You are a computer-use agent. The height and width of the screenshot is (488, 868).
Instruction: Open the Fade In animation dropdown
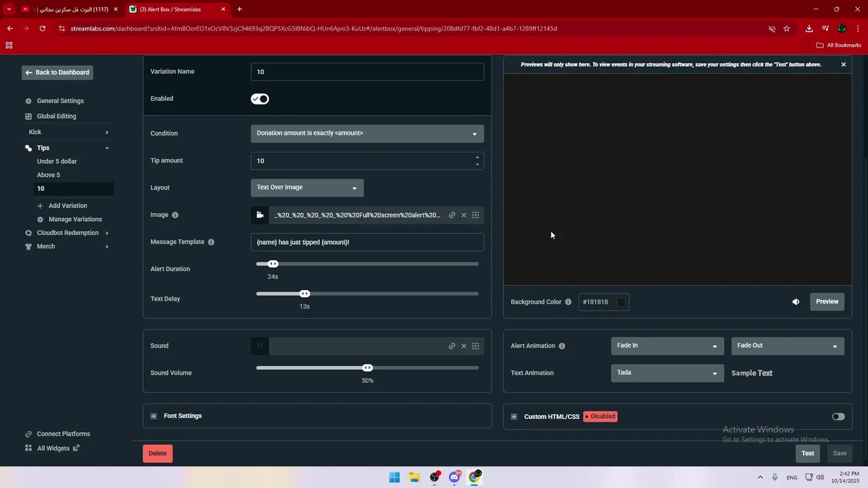tap(667, 346)
